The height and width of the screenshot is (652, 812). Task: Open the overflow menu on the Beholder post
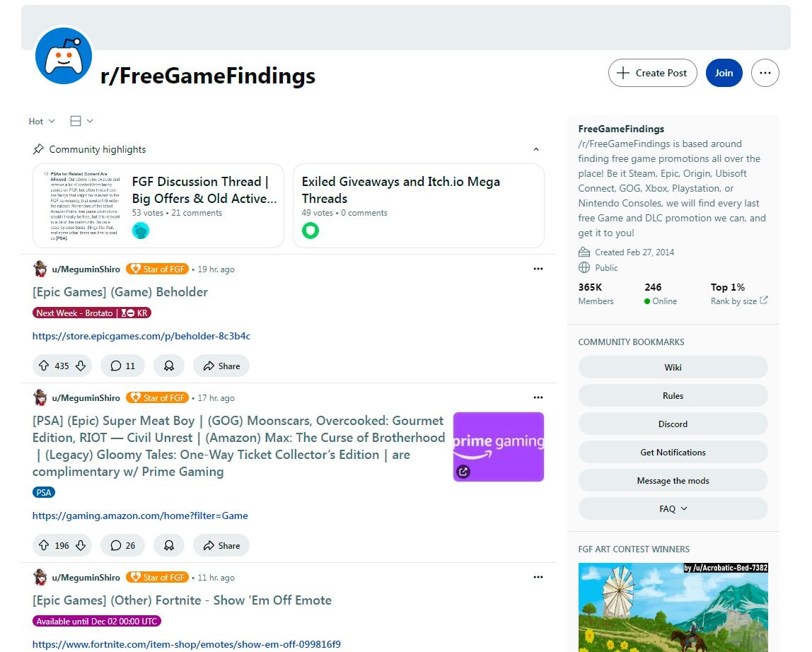(x=538, y=269)
